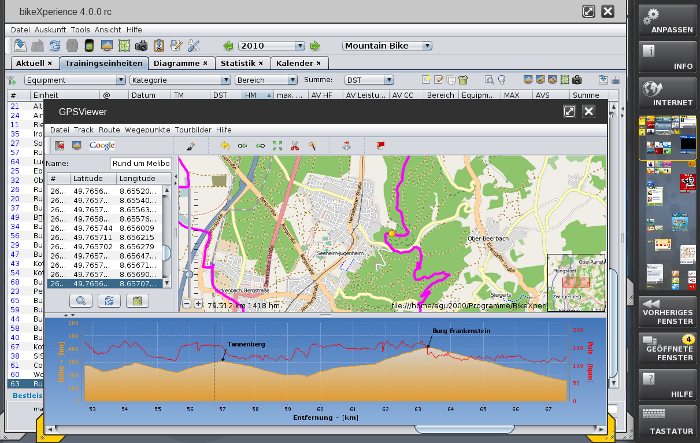Click the GEÖFFNETE FENSTER sidebar button

(x=667, y=348)
